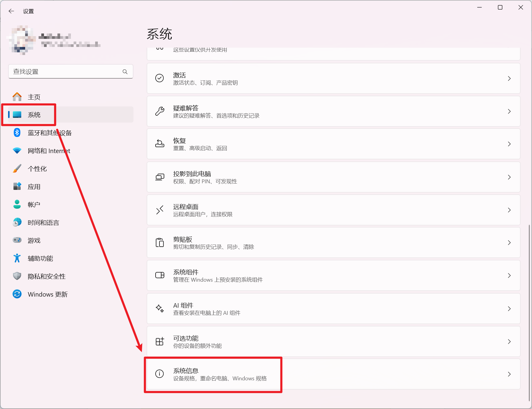Expand the 系统信息 row chevron
Image resolution: width=532 pixels, height=409 pixels.
tap(509, 374)
